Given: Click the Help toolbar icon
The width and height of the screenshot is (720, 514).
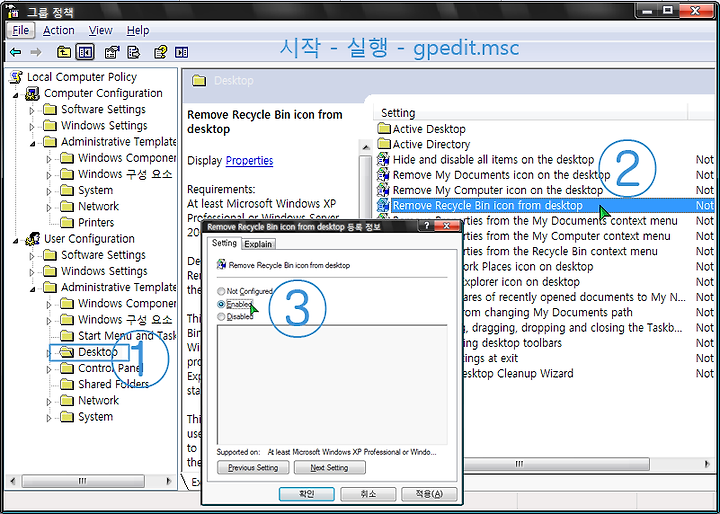Looking at the screenshot, I should [x=160, y=52].
